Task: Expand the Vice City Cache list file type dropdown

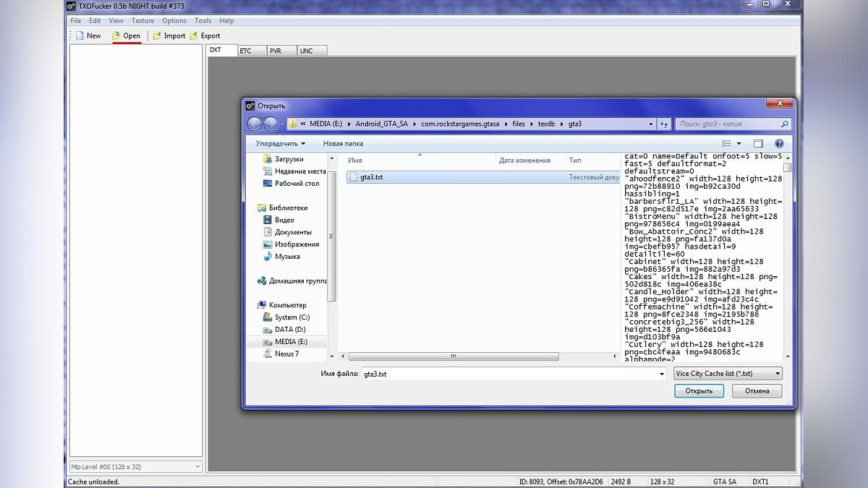Action: pos(727,374)
